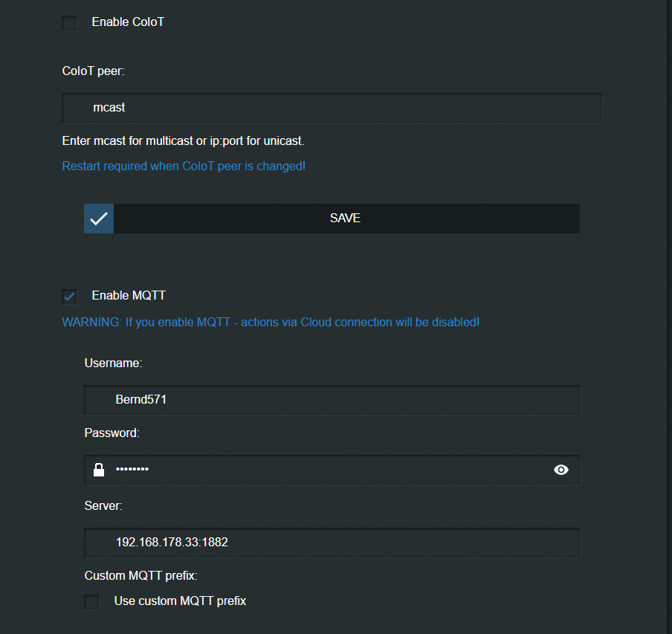
Task: Click the blue CoIoT restart required notice
Action: click(184, 166)
